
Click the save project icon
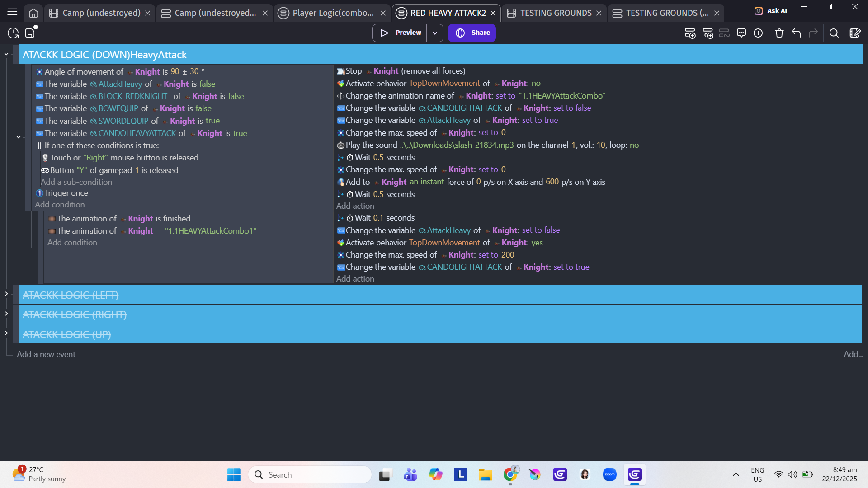30,33
